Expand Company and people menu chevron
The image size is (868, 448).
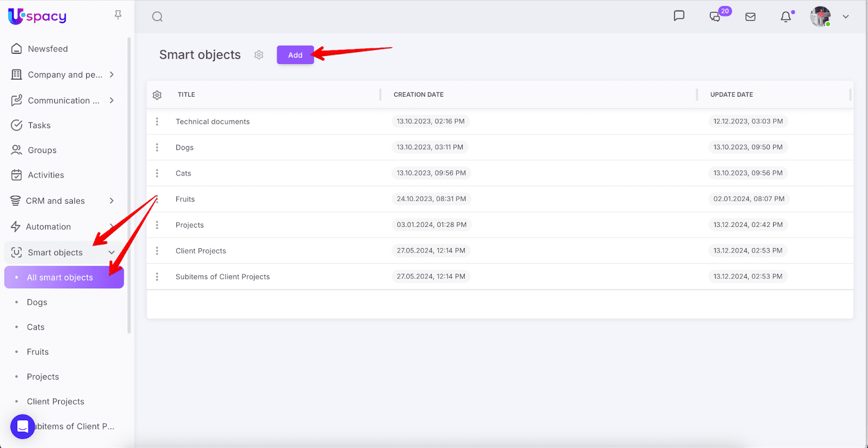click(x=112, y=74)
